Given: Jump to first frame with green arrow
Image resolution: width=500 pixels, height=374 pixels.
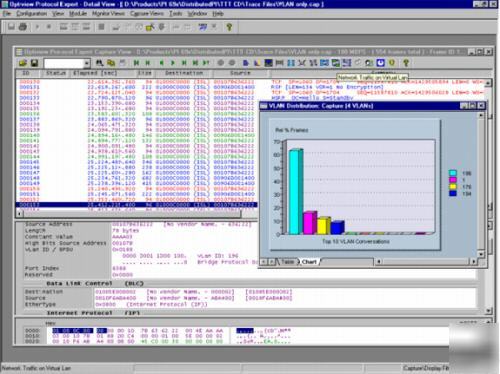Looking at the screenshot, I should click(x=136, y=63).
